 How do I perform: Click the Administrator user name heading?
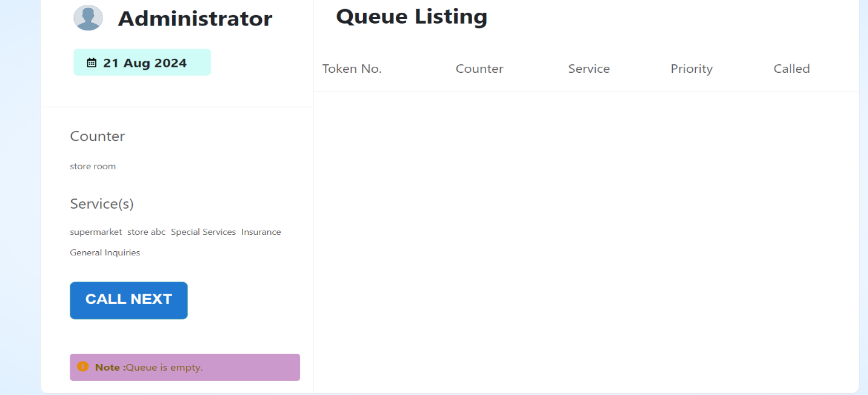pyautogui.click(x=195, y=19)
